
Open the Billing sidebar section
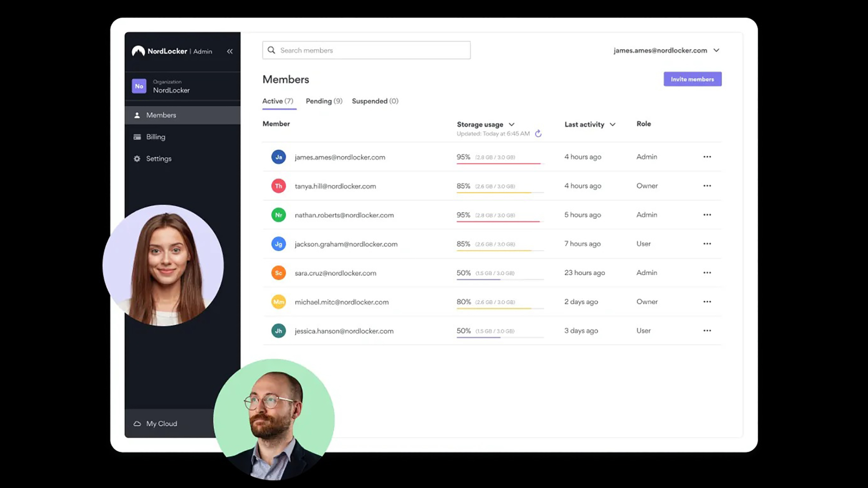point(183,137)
